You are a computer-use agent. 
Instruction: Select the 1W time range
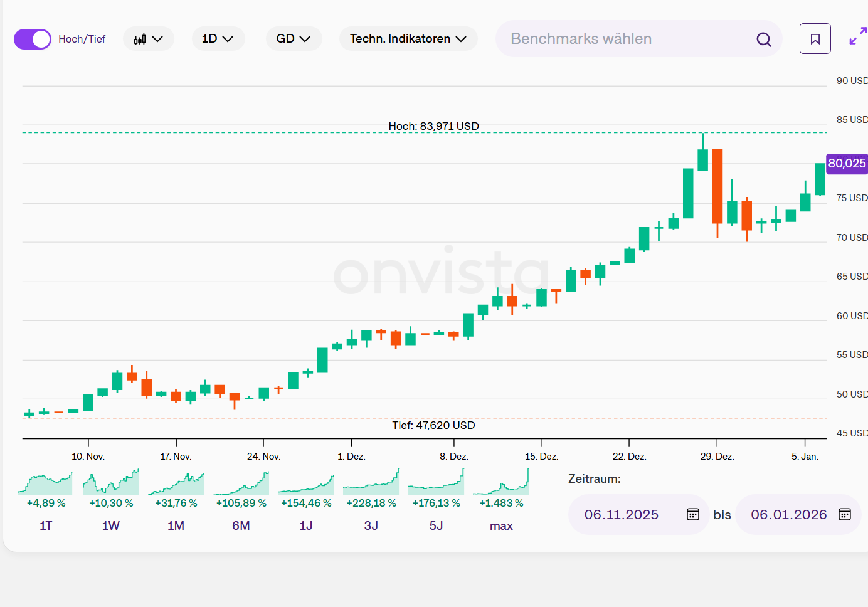click(x=111, y=525)
